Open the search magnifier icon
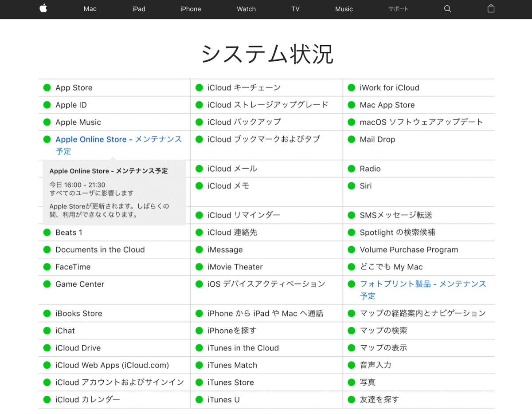Viewport: 532px width, 414px height. (x=447, y=9)
